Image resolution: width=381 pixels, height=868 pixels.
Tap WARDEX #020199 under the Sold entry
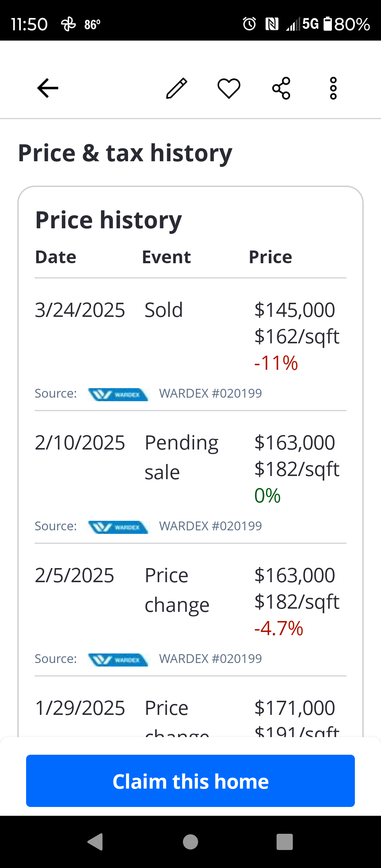click(x=210, y=393)
